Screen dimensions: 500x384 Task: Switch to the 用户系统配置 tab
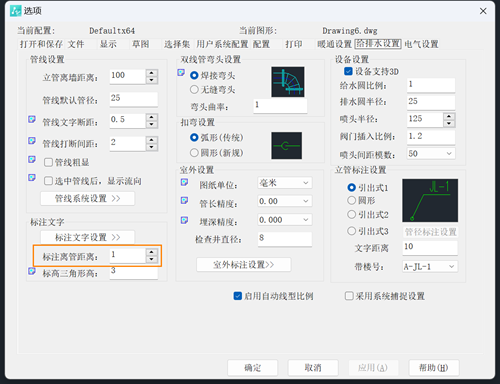222,44
